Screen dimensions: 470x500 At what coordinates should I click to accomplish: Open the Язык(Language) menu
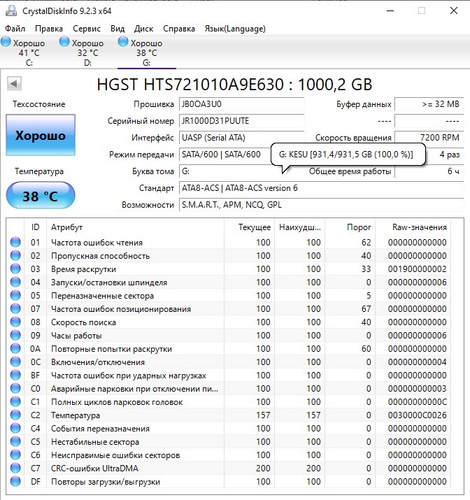tap(235, 29)
